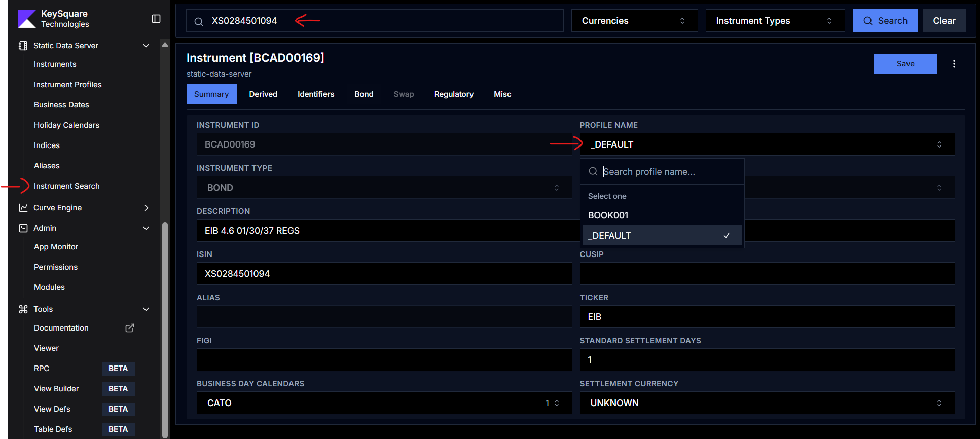Collapse the Admin section
Viewport: 980px width, 439px height.
146,228
